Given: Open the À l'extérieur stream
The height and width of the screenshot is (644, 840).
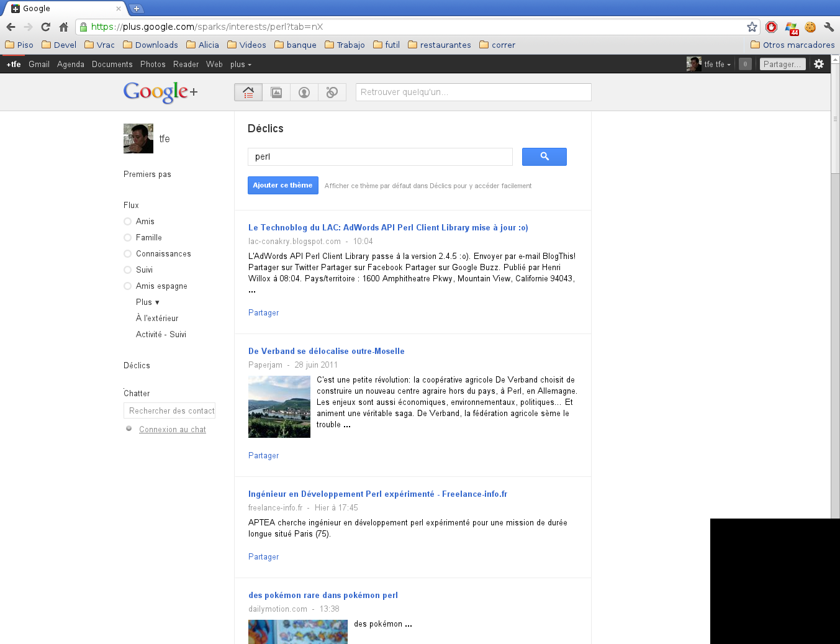Looking at the screenshot, I should (157, 319).
